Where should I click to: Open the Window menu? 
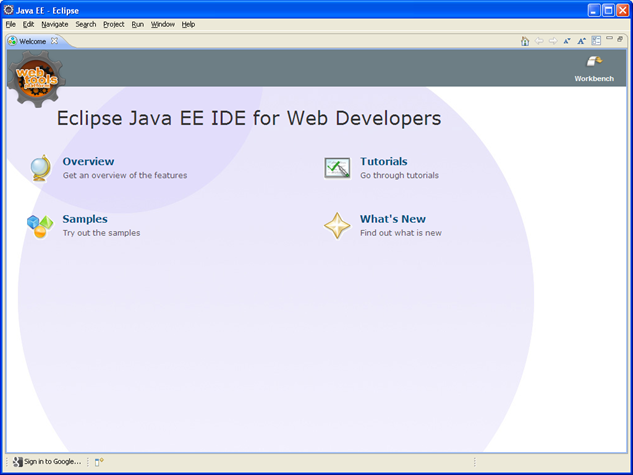[163, 25]
